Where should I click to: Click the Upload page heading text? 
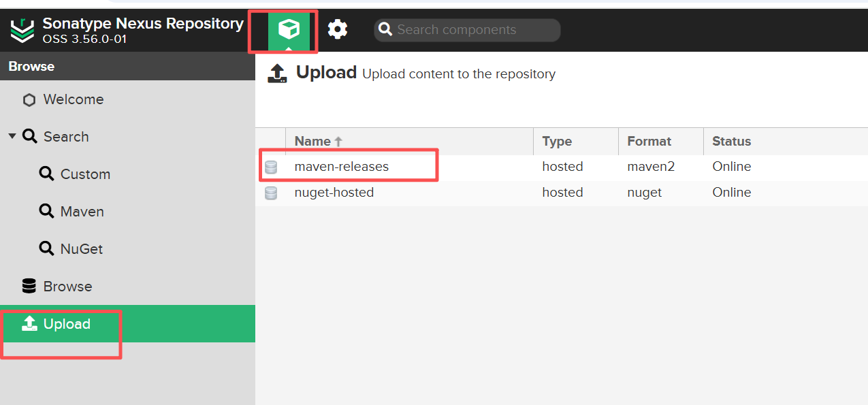click(x=327, y=72)
